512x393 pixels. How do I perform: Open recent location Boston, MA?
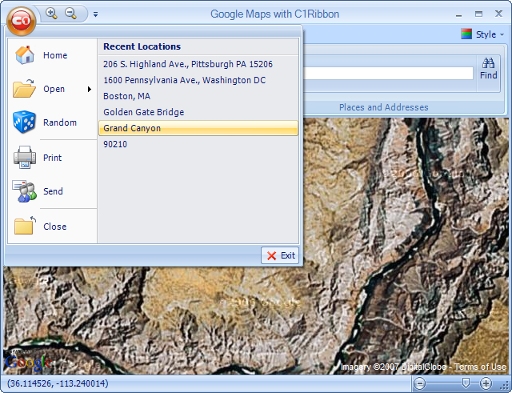[198, 96]
